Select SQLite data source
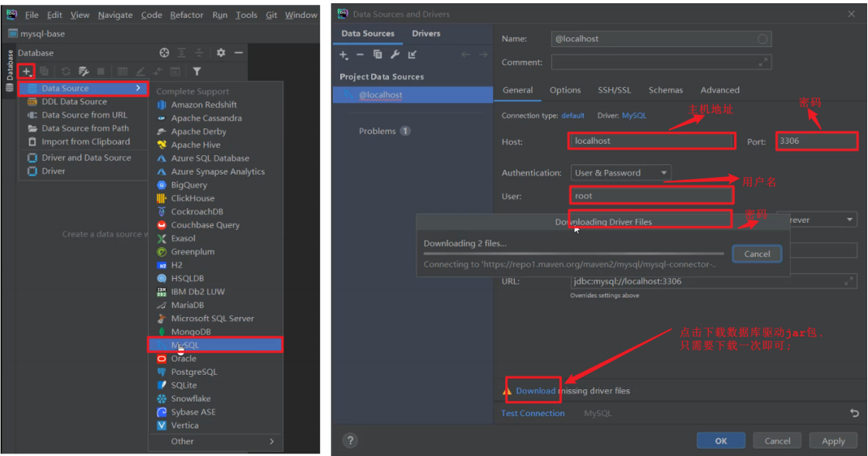This screenshot has height=456, width=868. (216, 385)
